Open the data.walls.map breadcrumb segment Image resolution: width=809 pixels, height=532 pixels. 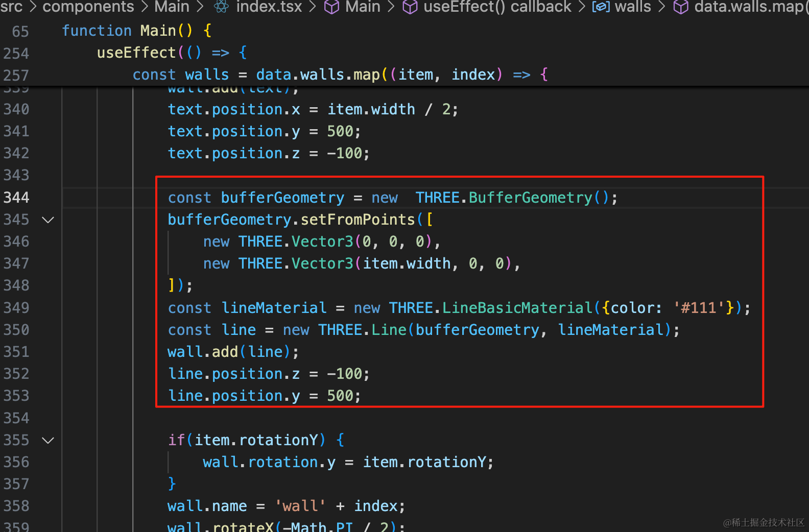click(x=751, y=7)
